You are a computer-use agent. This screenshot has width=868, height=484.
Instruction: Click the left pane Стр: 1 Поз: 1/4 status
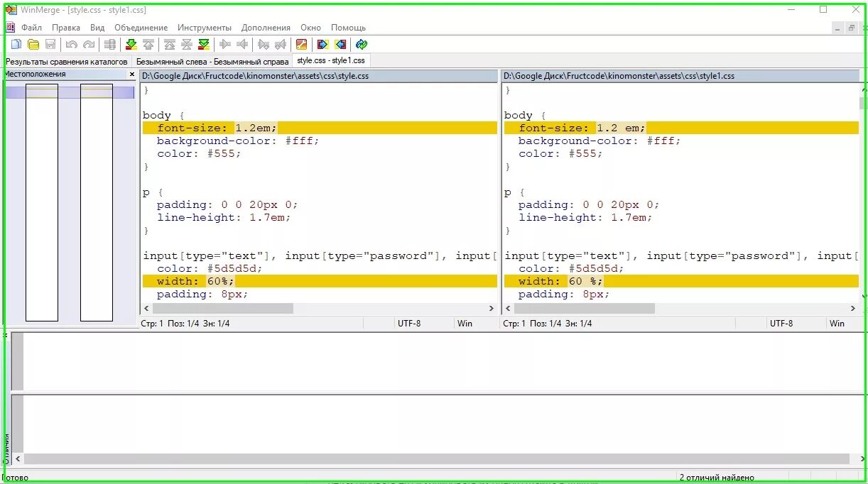click(185, 323)
